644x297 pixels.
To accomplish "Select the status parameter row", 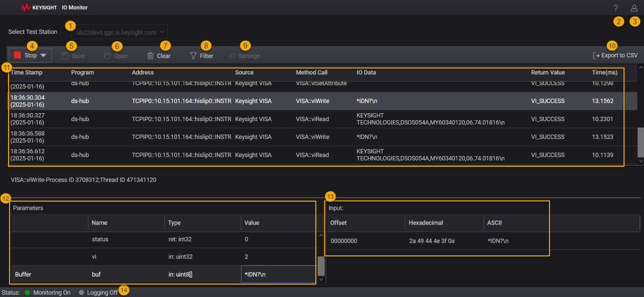I will (x=164, y=239).
